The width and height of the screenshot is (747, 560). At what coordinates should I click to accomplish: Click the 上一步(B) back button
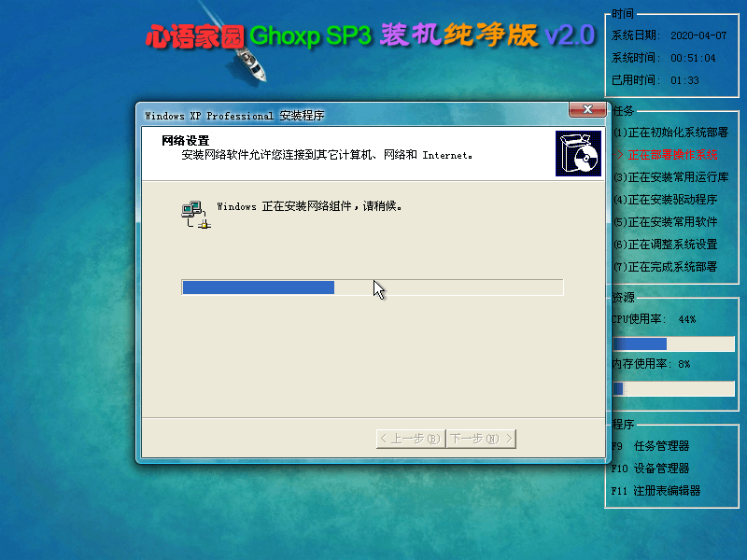[x=411, y=439]
